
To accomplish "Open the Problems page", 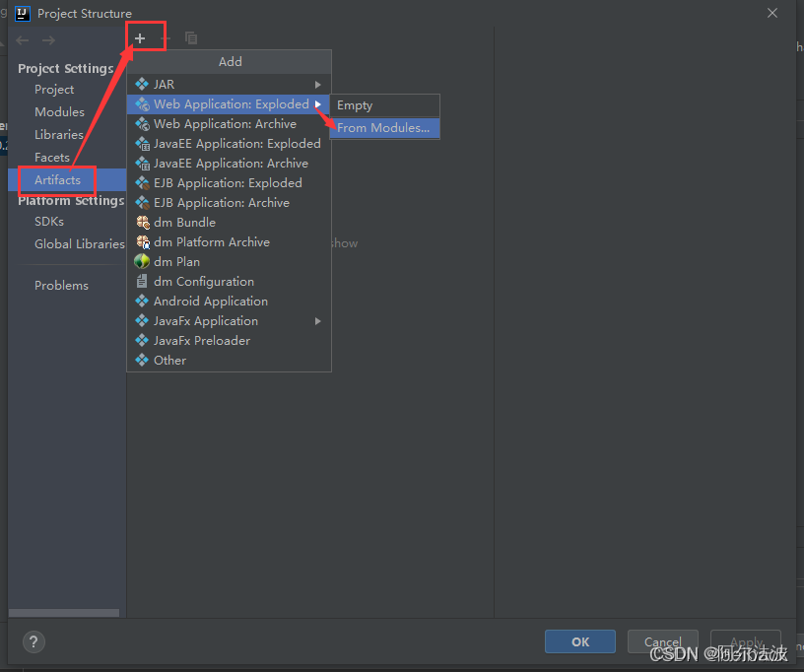I will point(61,286).
